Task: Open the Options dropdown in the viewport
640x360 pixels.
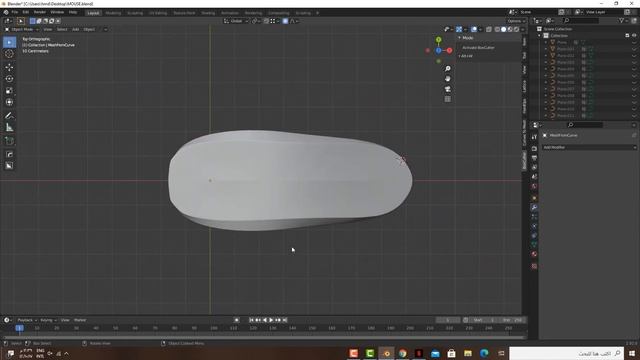Action: 516,21
